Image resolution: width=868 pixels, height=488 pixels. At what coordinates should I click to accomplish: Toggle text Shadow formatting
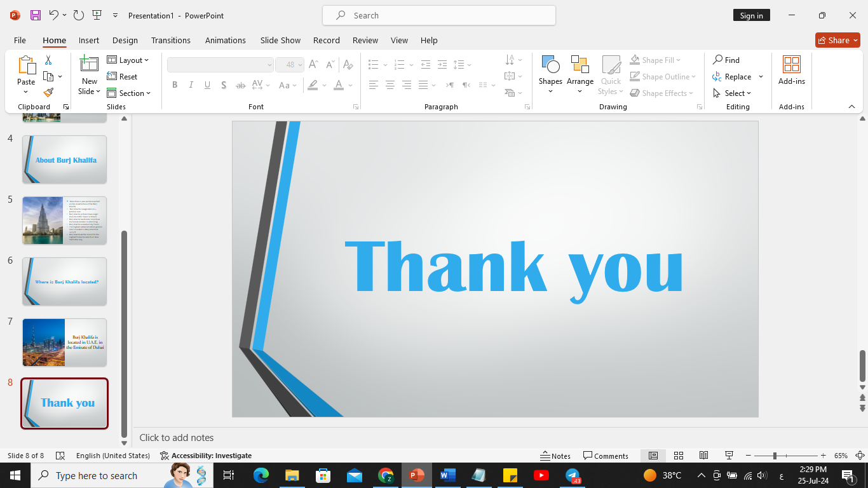click(x=224, y=85)
